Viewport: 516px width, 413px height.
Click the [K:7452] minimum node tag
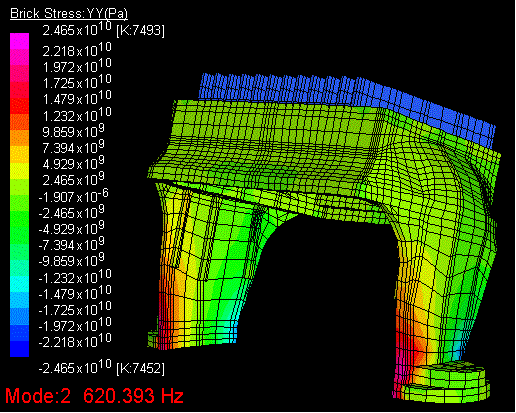click(140, 369)
